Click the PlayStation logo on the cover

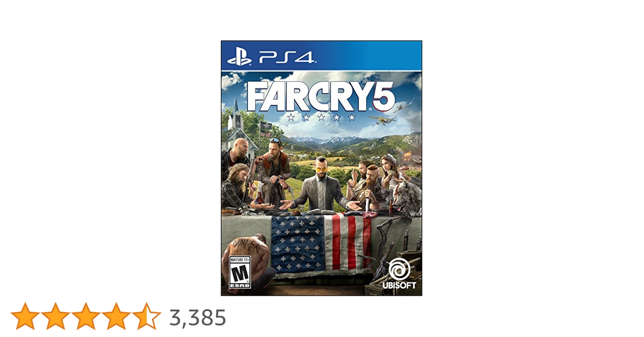pyautogui.click(x=239, y=58)
